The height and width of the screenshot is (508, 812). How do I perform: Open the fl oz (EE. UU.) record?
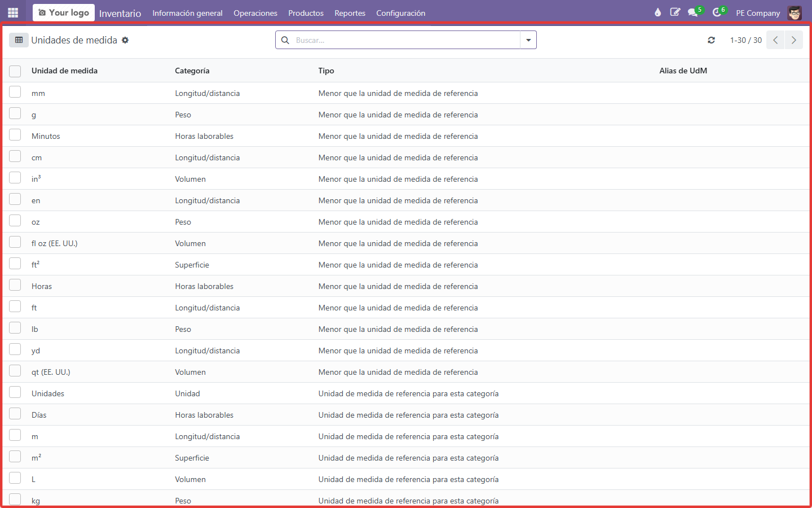pos(55,243)
